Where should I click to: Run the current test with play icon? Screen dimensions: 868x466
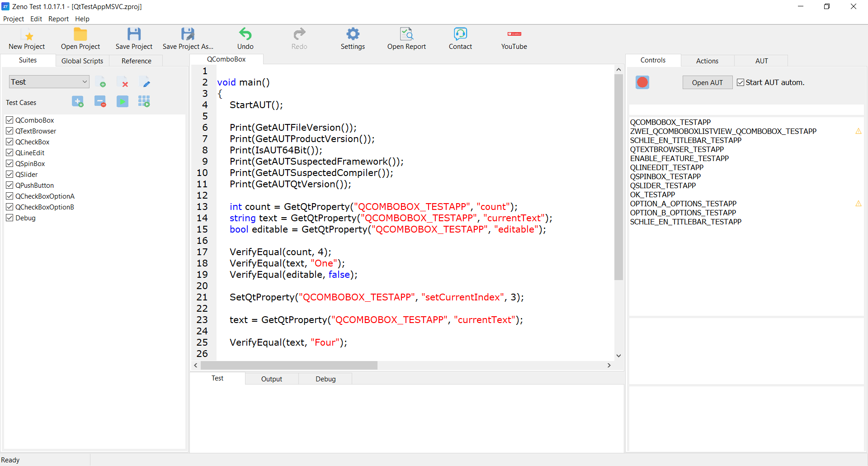point(122,101)
